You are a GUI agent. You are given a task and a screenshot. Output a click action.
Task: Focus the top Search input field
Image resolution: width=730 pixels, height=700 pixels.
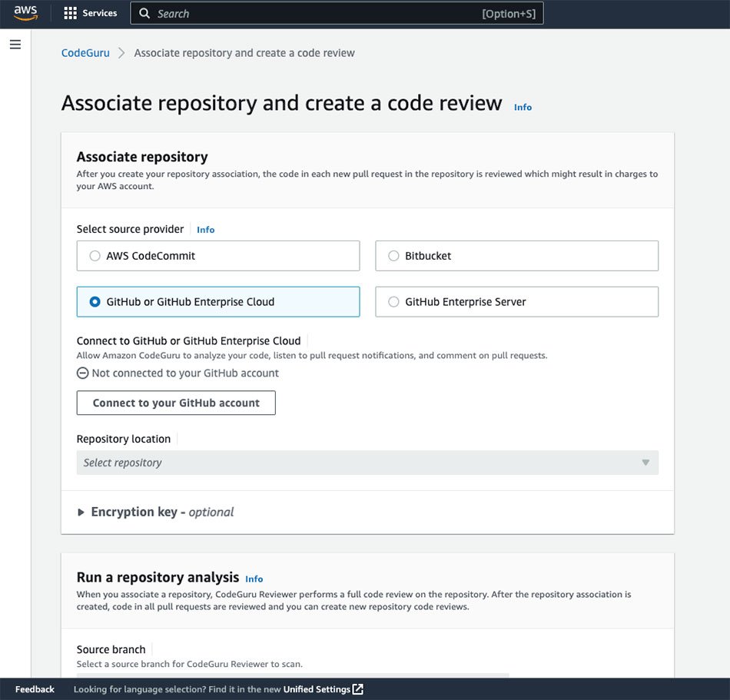click(315, 14)
